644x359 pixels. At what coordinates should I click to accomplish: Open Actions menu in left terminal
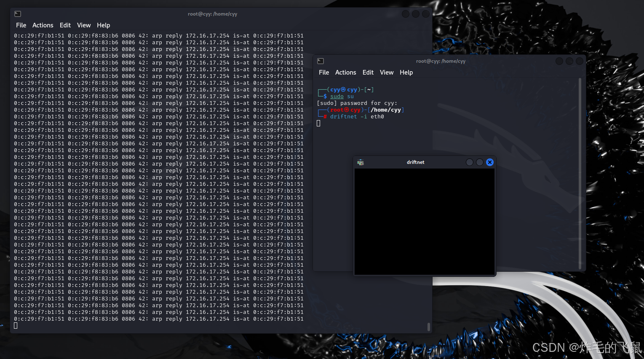coord(43,25)
